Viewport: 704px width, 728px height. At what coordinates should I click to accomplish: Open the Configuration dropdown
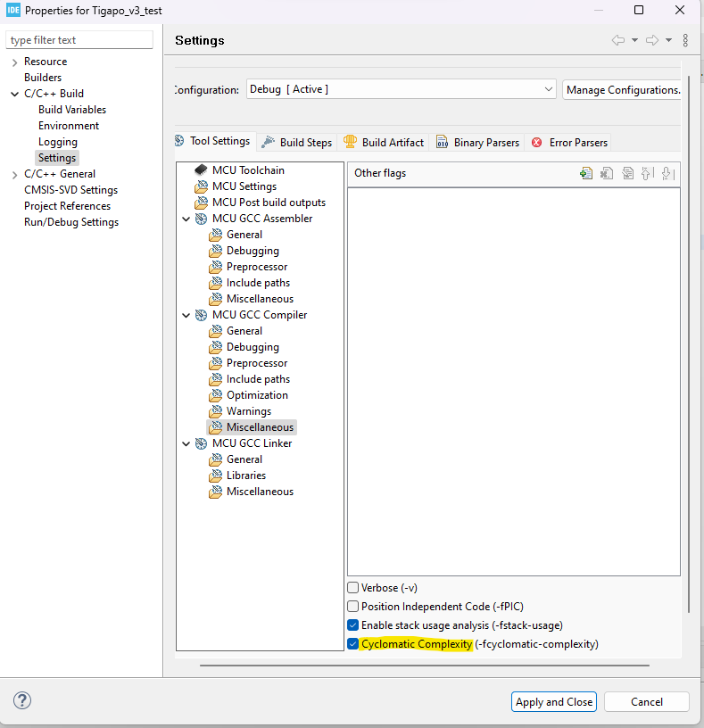(402, 89)
